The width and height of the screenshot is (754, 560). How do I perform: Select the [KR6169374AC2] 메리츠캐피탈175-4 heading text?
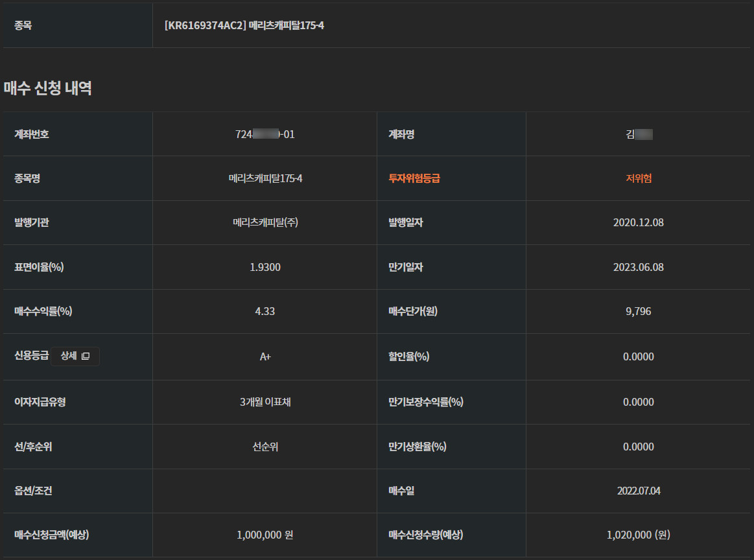[244, 25]
